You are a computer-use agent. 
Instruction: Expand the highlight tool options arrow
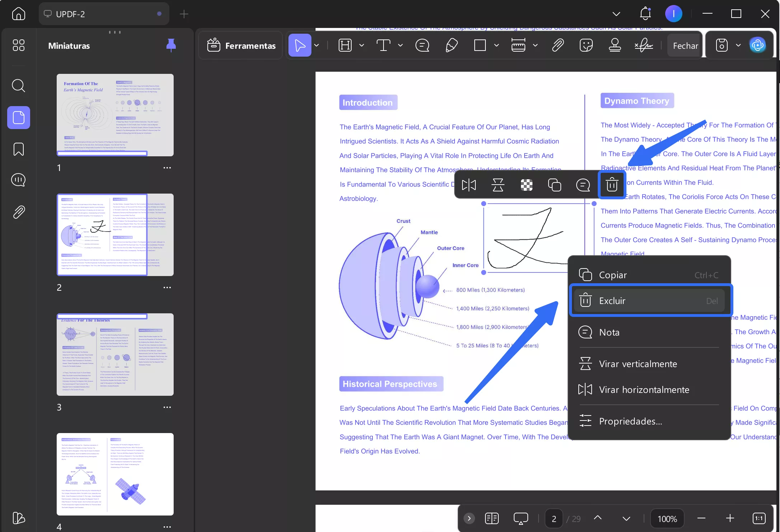click(x=362, y=45)
